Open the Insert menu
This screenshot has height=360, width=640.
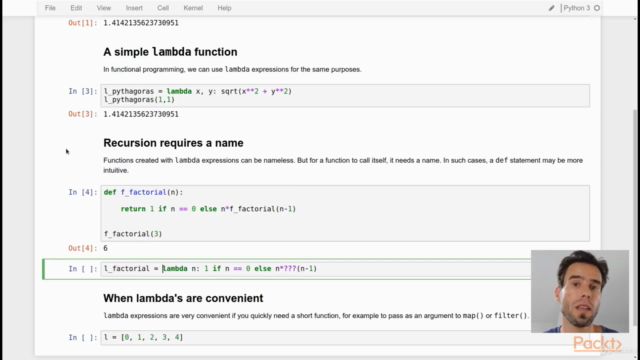click(x=134, y=8)
